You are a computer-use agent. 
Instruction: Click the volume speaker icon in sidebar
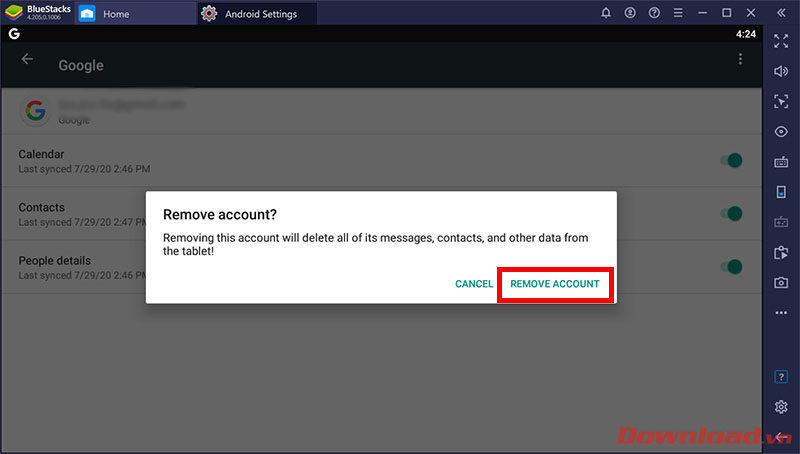tap(781, 71)
